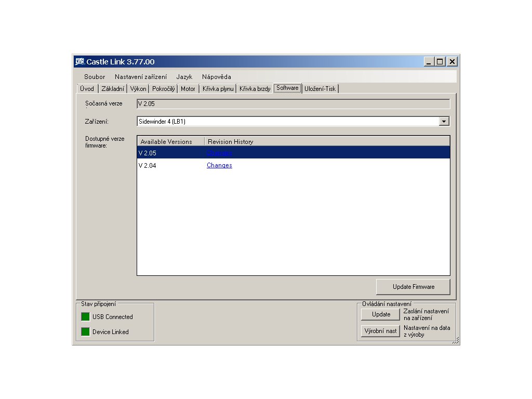Image resolution: width=532 pixels, height=399 pixels.
Task: Click the Update settings button
Action: (x=381, y=314)
